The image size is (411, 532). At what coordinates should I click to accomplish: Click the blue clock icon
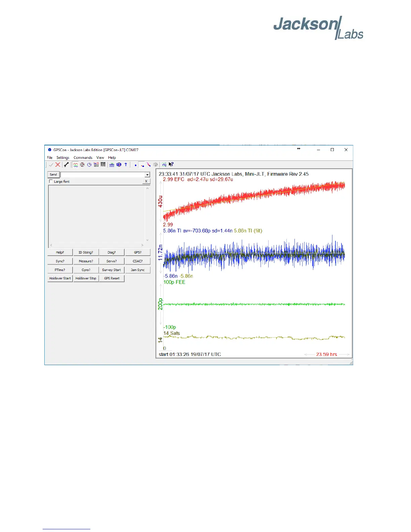(x=89, y=165)
